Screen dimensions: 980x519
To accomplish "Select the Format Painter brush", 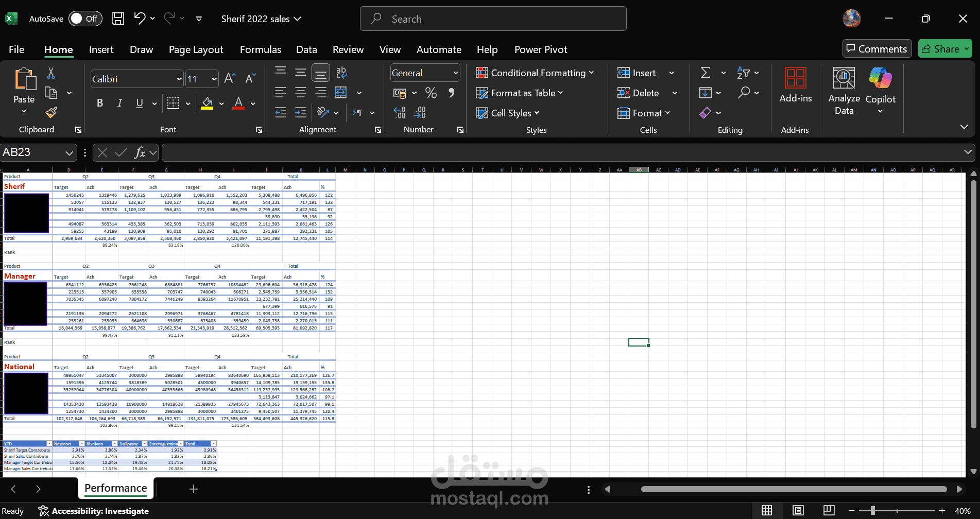I will [51, 112].
